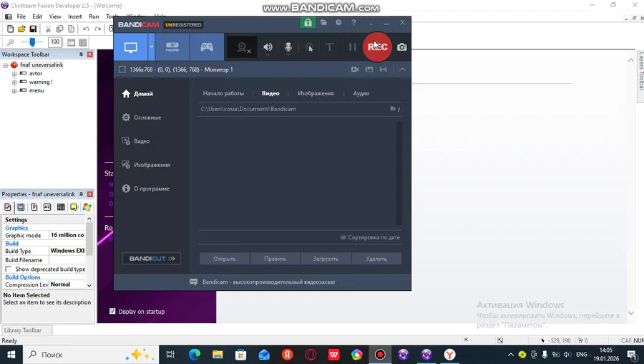
Task: Pin the Workspace Toolbar panel
Action: [x=81, y=54]
